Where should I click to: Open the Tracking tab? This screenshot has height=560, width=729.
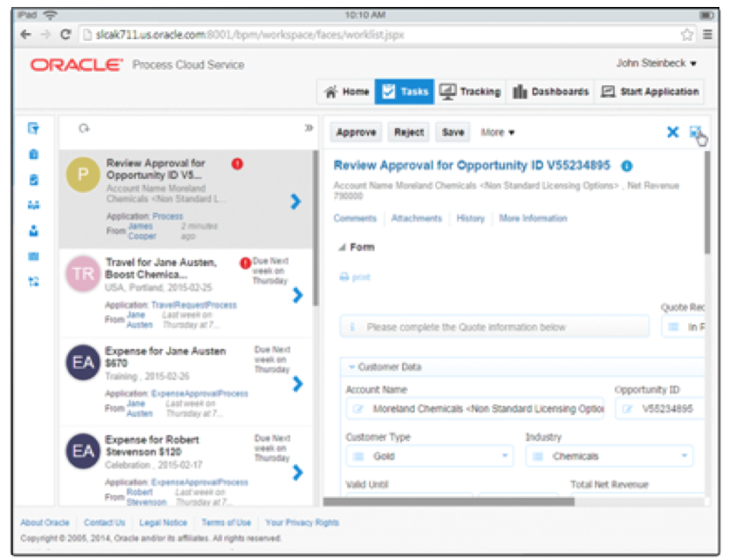[x=470, y=92]
